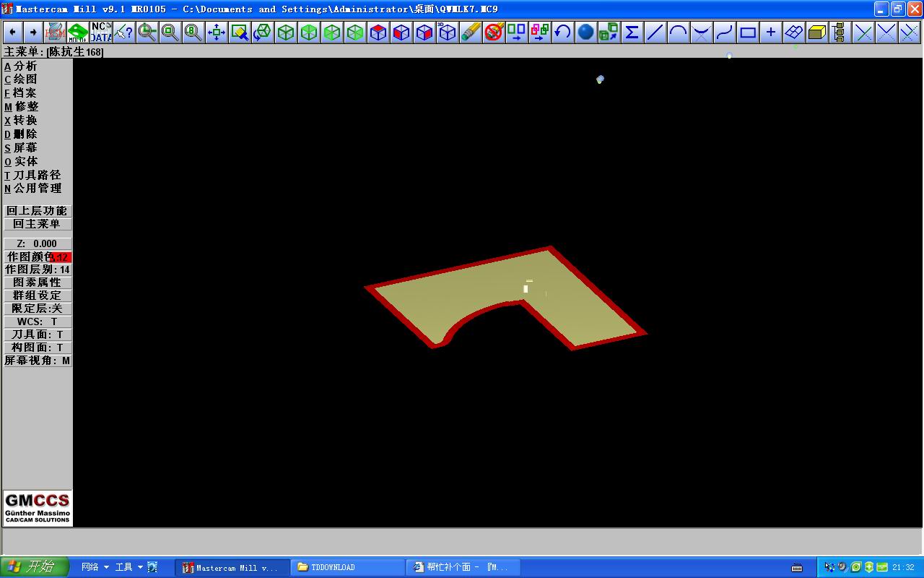
Task: Select the line drawing tool icon
Action: point(655,33)
